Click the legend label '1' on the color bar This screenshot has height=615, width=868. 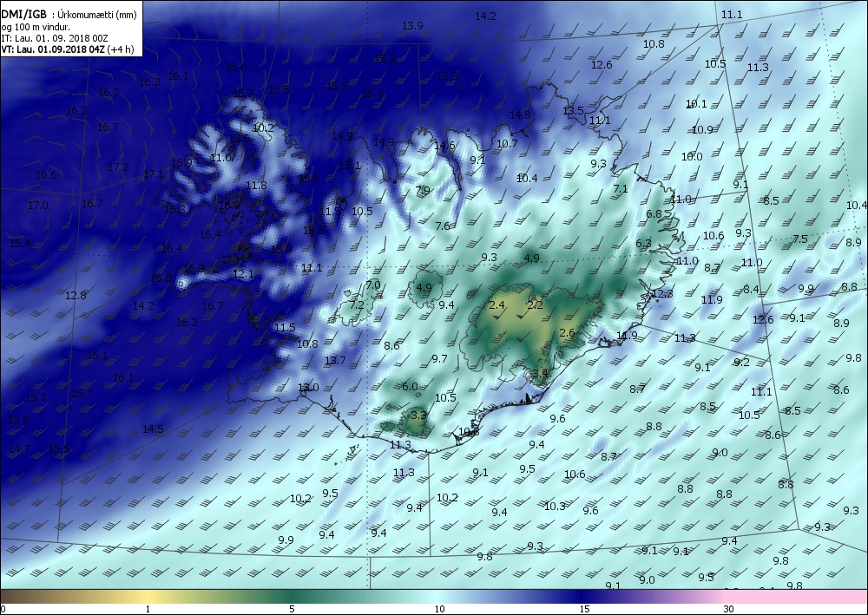pos(148,609)
